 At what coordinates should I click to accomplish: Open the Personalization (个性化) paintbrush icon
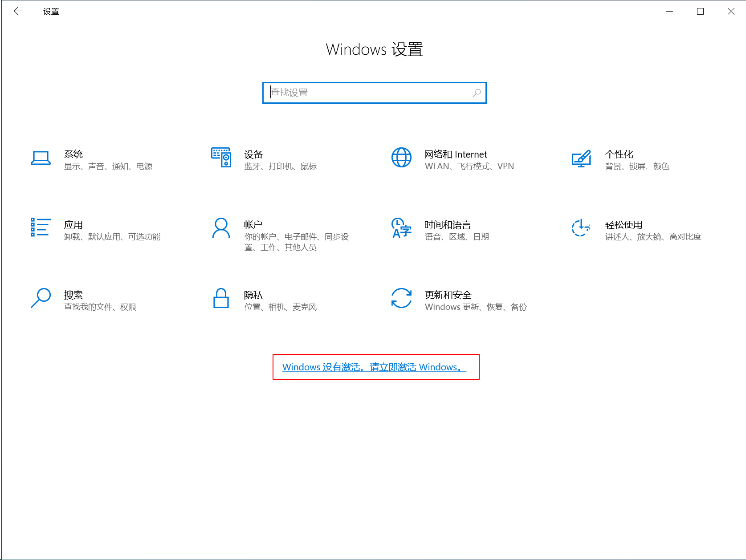[x=581, y=158]
